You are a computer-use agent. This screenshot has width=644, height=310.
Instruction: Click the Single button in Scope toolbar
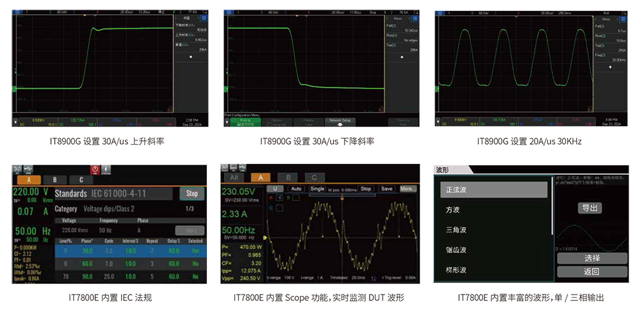[x=317, y=188]
